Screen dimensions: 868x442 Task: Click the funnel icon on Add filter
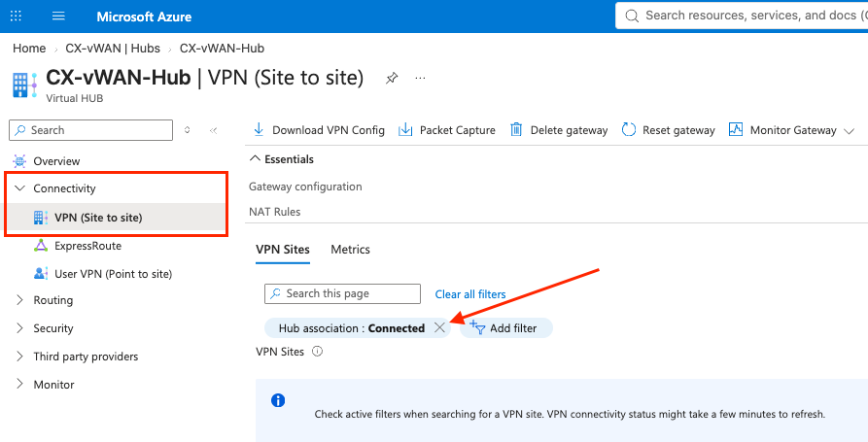pos(477,327)
